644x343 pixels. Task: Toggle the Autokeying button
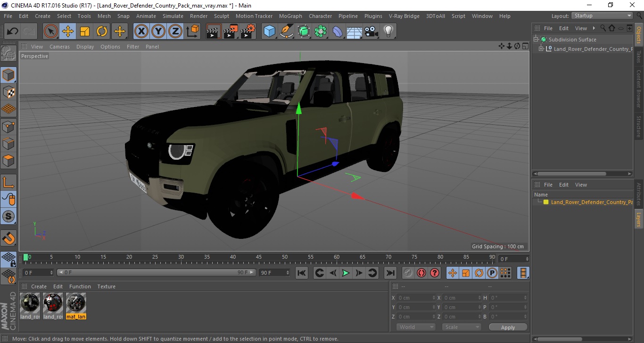click(x=421, y=273)
